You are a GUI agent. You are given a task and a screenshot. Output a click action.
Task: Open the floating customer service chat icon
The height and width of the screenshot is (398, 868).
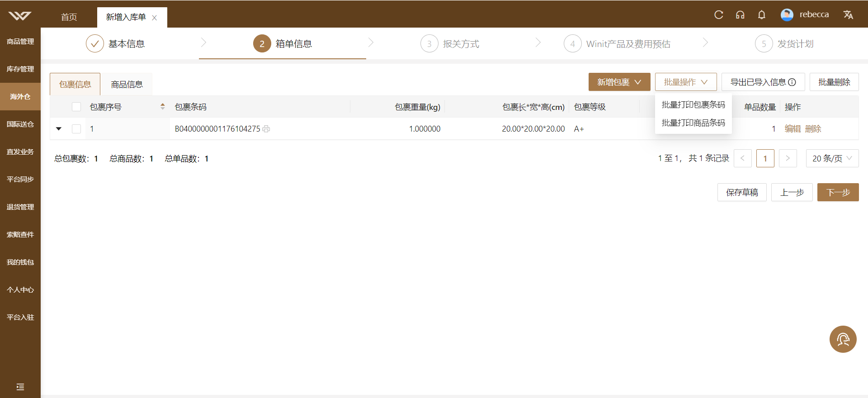[x=843, y=339]
